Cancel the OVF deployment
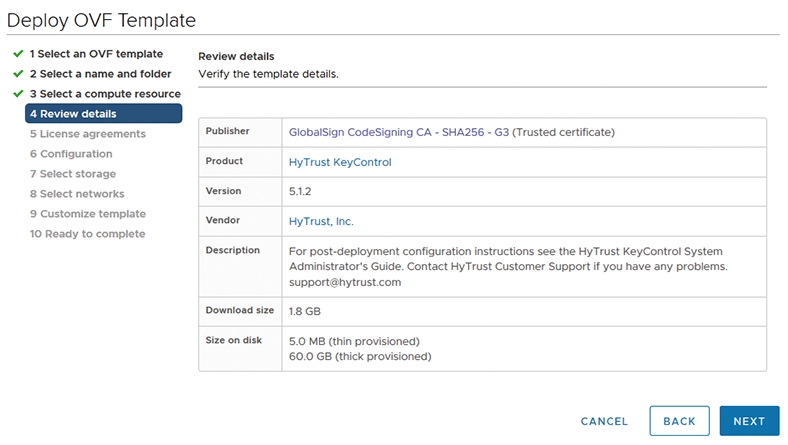The image size is (788, 445). coord(604,421)
